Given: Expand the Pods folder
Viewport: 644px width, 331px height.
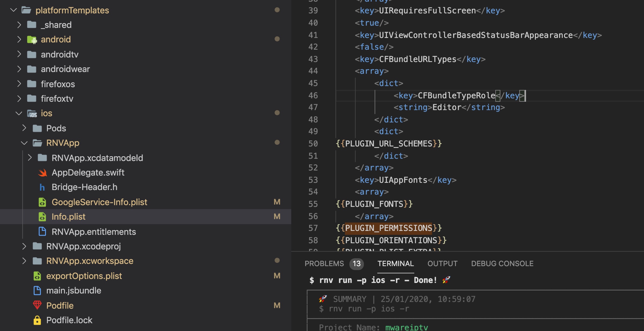Looking at the screenshot, I should (x=24, y=128).
